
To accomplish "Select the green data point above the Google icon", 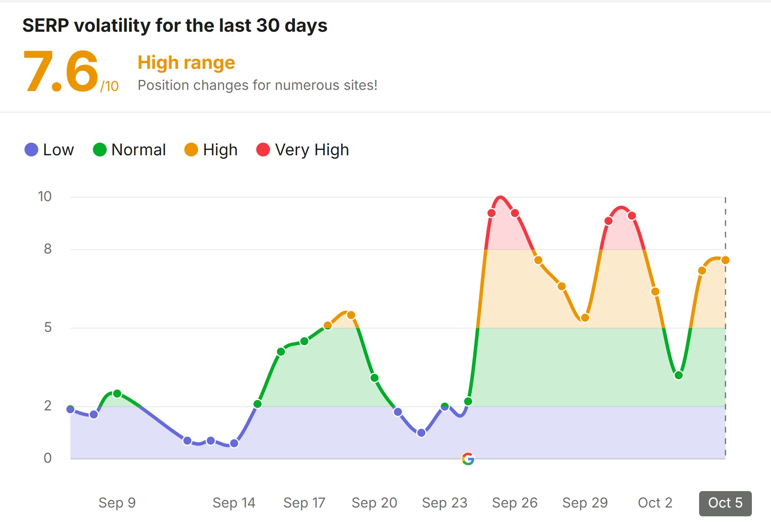I will [x=468, y=401].
